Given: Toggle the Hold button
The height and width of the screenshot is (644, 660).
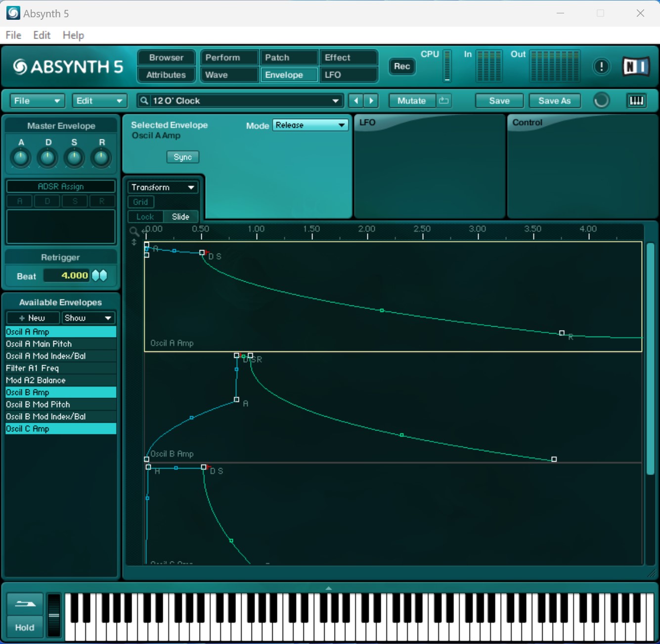Looking at the screenshot, I should (25, 627).
